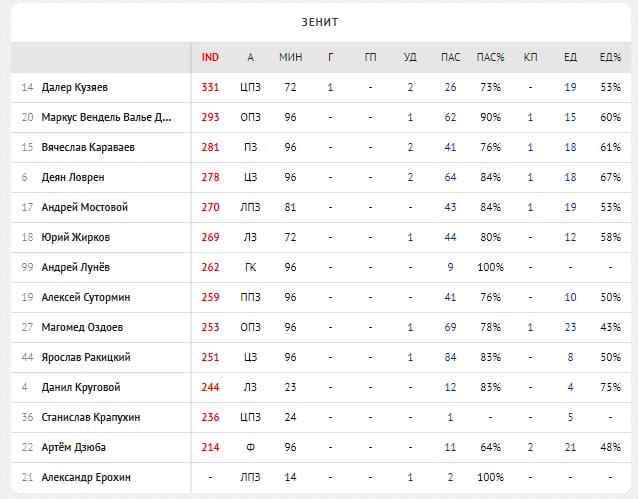The image size is (638, 499).
Task: Click Ракицкий's 84 passes value
Action: tap(450, 357)
